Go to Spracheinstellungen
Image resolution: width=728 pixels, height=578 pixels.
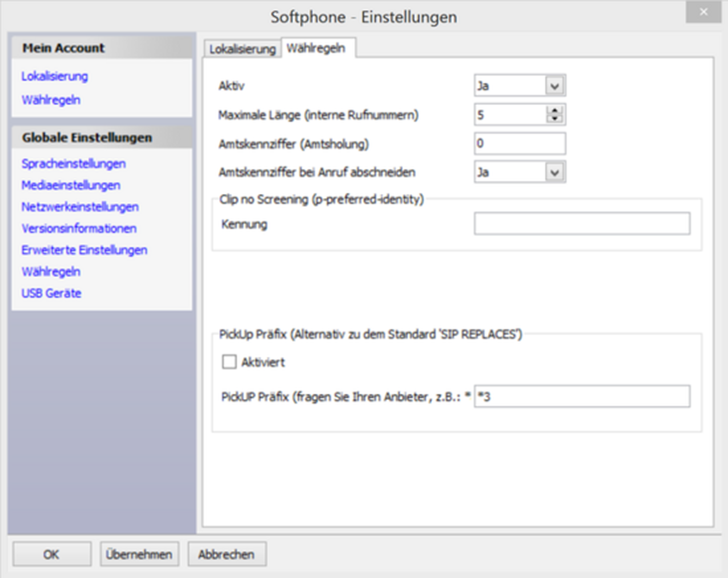(x=74, y=164)
